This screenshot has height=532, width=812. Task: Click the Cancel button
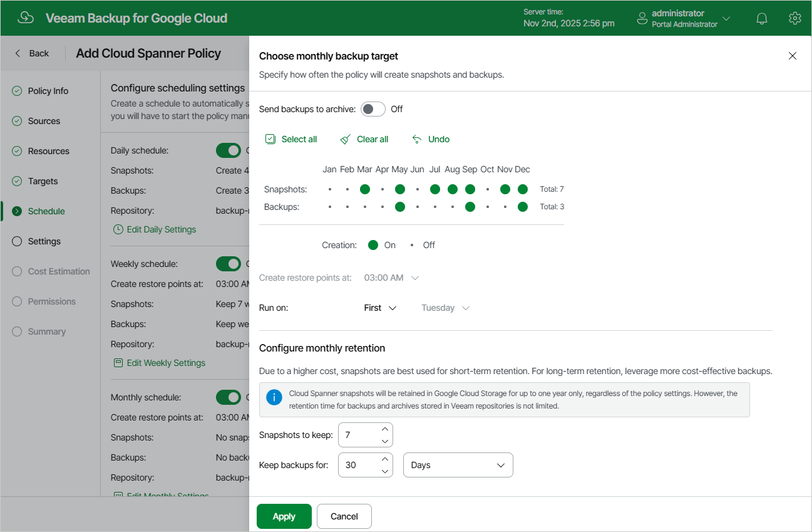tap(344, 516)
